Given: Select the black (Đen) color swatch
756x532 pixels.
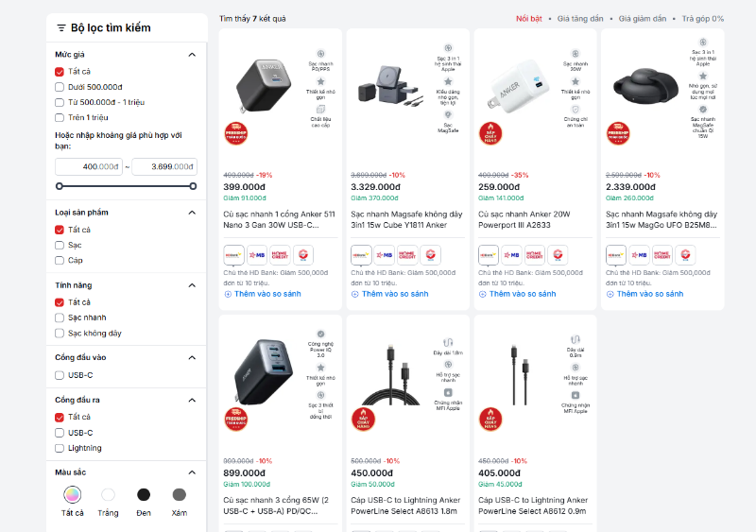Looking at the screenshot, I should [144, 494].
